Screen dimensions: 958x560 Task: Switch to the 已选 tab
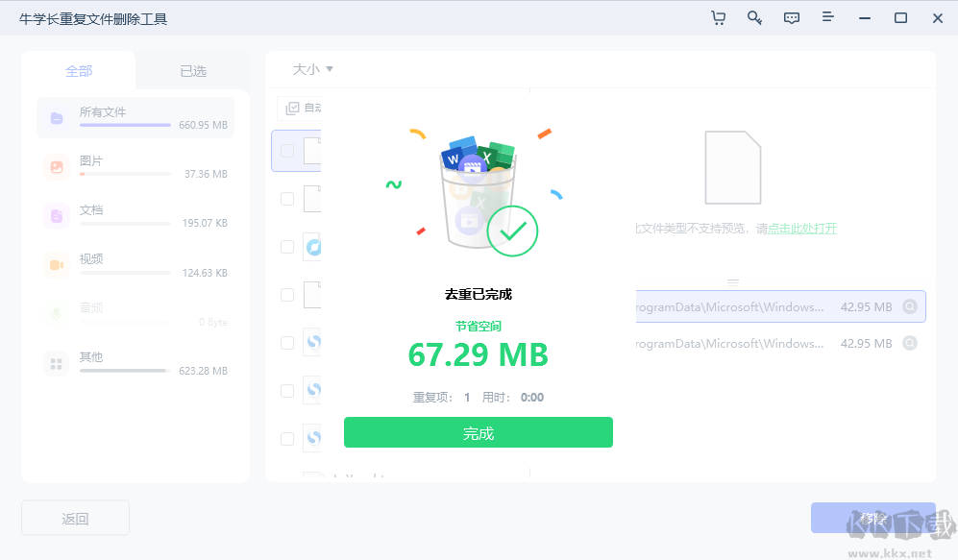click(x=191, y=69)
